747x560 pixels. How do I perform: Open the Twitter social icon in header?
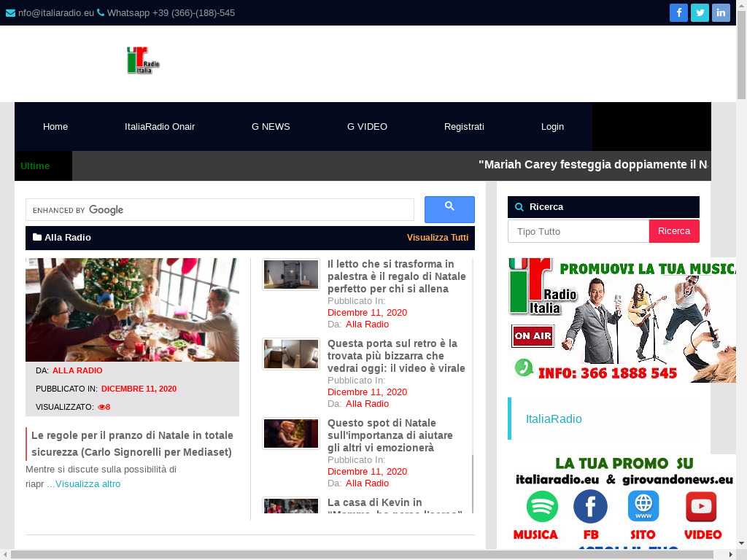point(700,12)
